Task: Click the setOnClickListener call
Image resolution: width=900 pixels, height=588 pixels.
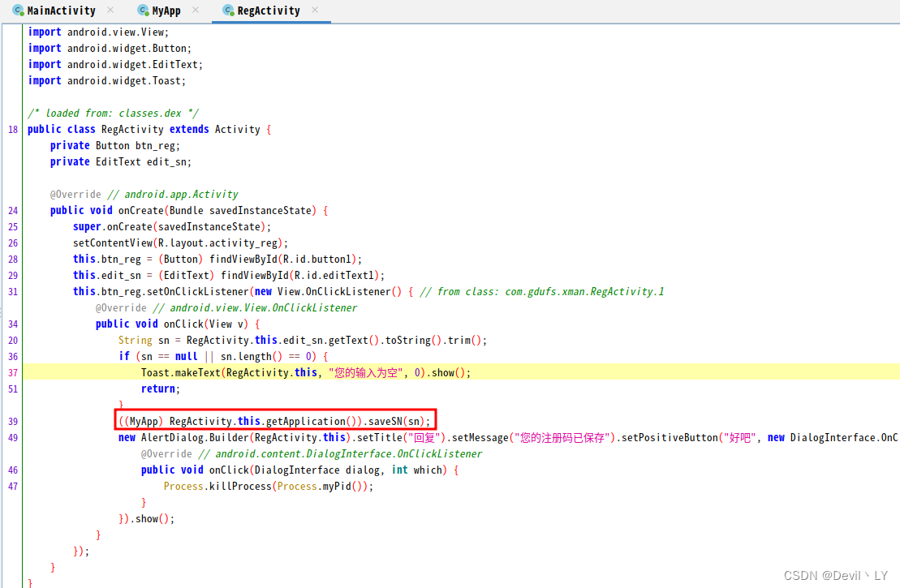Action: [197, 292]
